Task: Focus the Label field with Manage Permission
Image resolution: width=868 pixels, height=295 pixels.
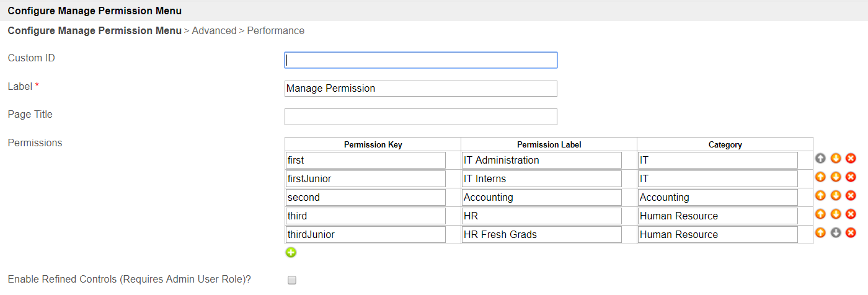Action: pyautogui.click(x=420, y=89)
